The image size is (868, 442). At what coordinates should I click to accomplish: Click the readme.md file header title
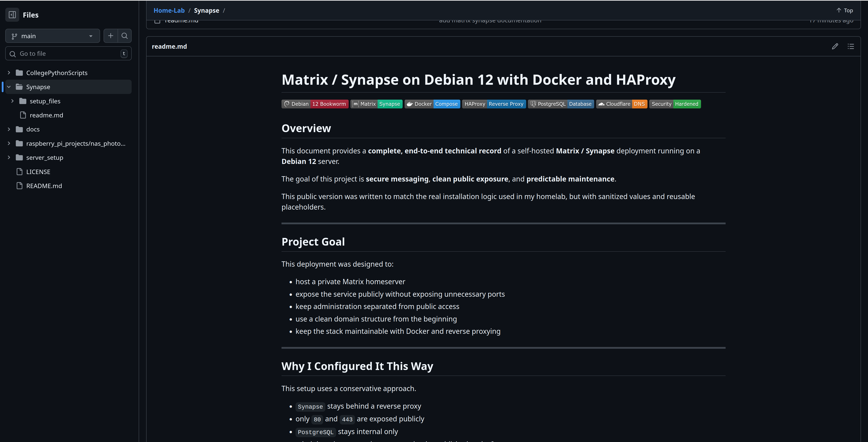tap(169, 47)
